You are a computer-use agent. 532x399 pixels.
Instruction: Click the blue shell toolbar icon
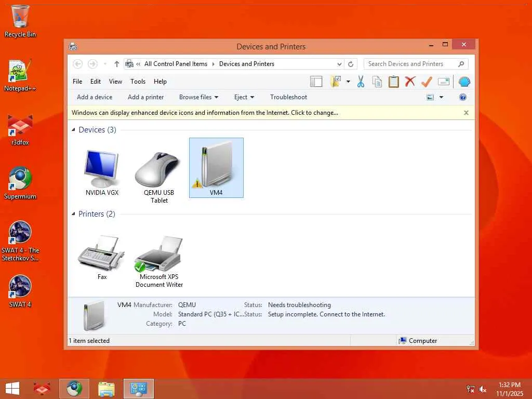click(x=464, y=82)
